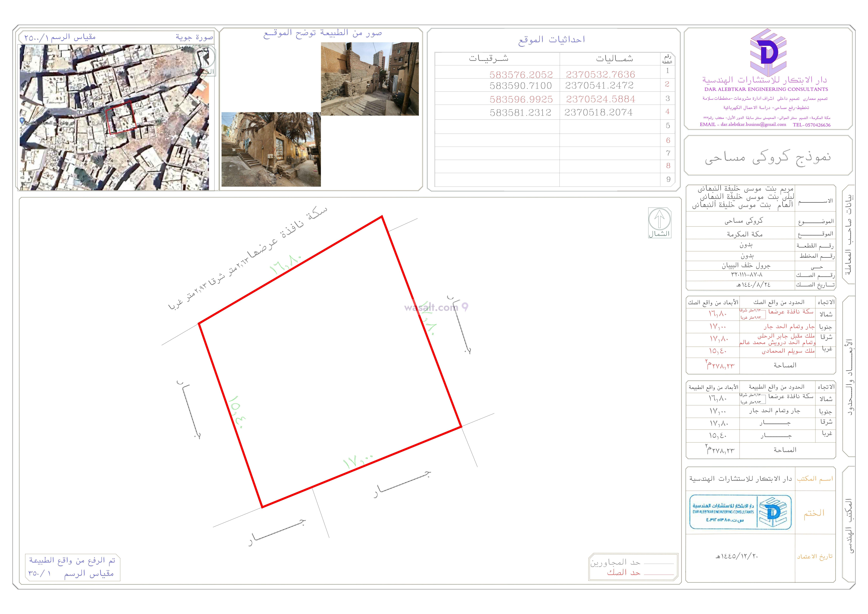Click the red legend entry حد الصك

[x=624, y=572]
